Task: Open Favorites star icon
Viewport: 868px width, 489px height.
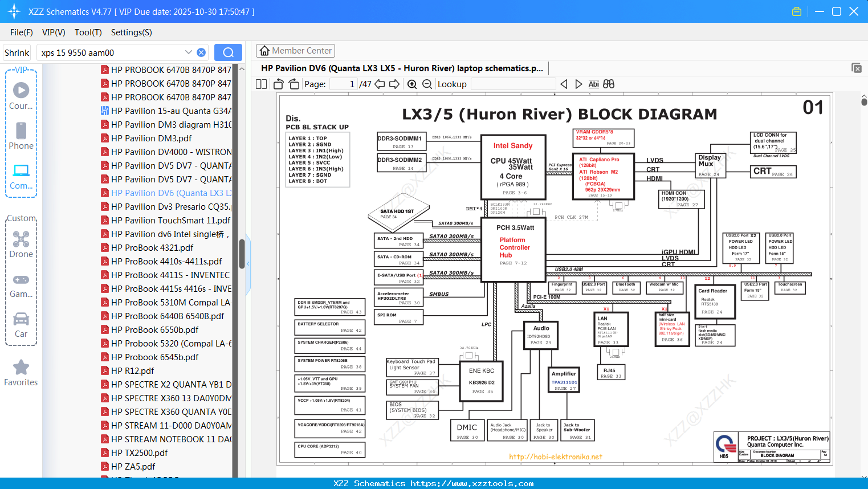Action: 21,373
